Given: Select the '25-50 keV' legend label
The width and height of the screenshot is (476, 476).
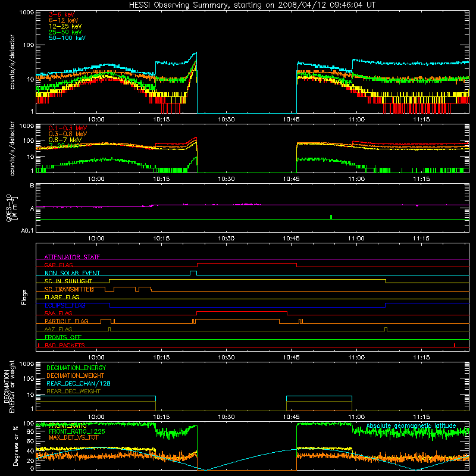Looking at the screenshot, I should click(65, 32).
